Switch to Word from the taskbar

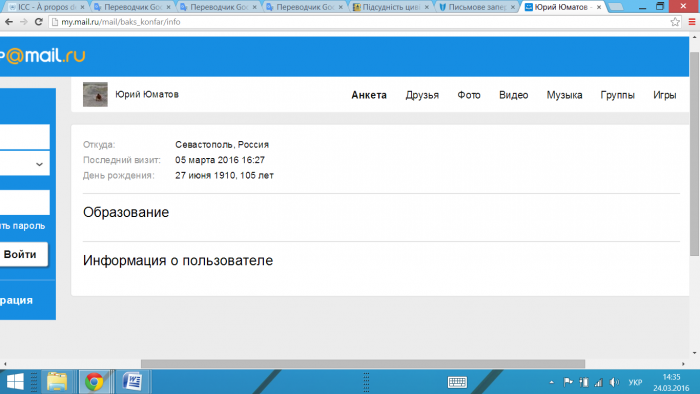[132, 382]
